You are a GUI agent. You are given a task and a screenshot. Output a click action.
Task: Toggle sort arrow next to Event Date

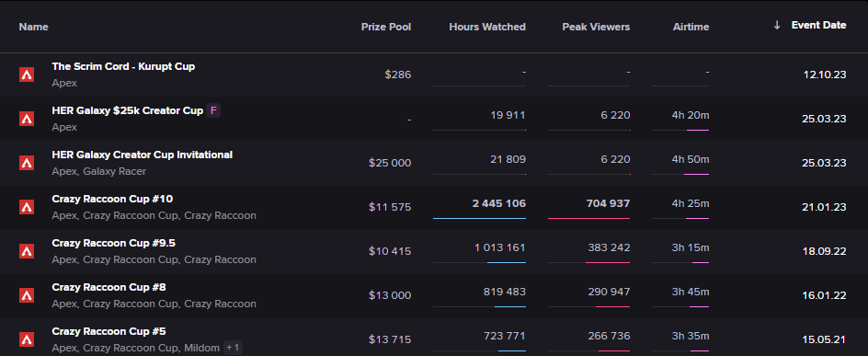(x=777, y=25)
